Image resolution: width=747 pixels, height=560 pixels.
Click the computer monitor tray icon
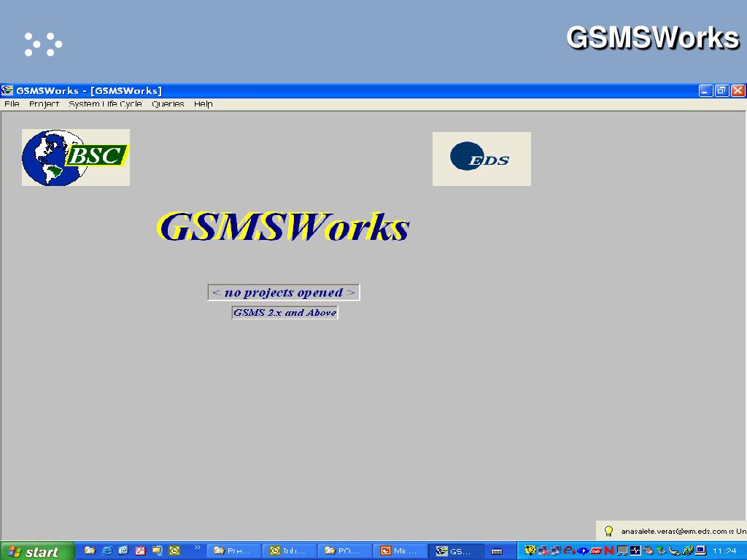click(x=700, y=551)
